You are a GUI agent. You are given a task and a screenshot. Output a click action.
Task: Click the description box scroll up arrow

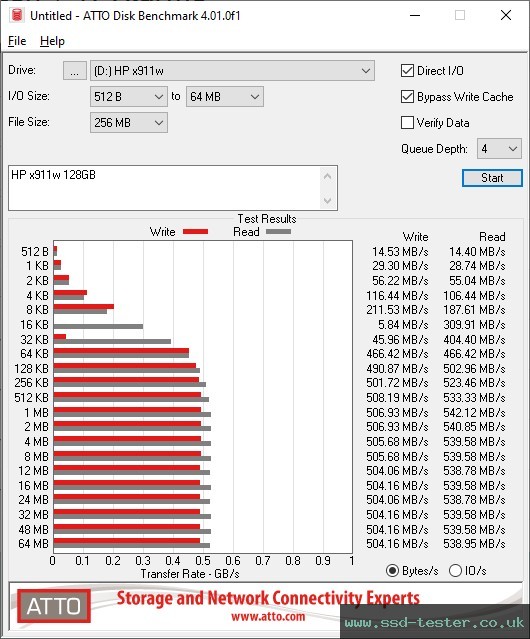(328, 176)
